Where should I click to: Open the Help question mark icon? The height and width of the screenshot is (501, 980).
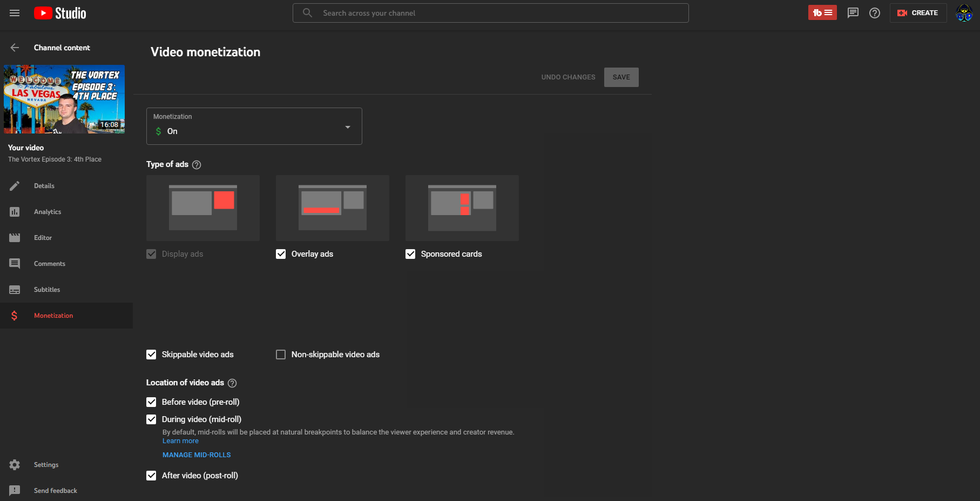coord(875,13)
